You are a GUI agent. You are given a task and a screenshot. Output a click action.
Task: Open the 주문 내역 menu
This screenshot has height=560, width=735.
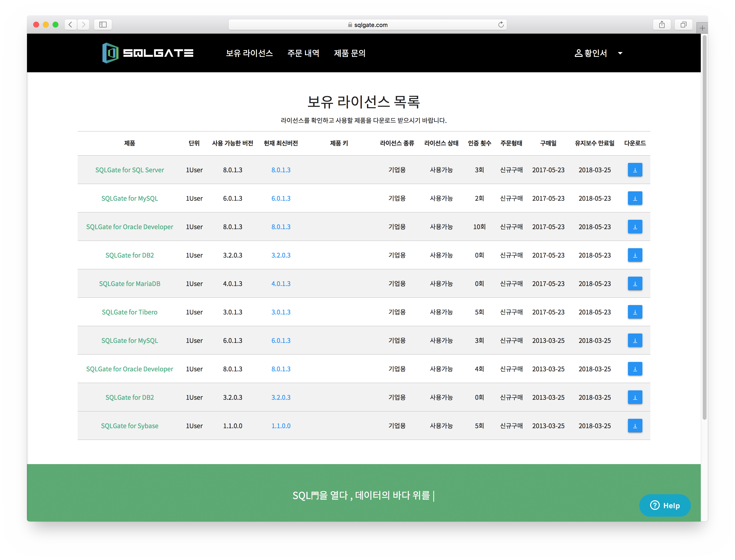[303, 53]
